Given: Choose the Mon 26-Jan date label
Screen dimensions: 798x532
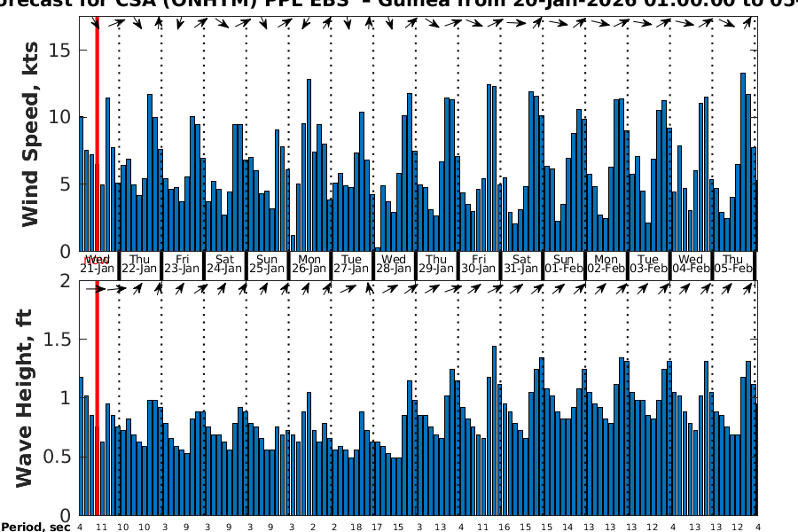Looking at the screenshot, I should pyautogui.click(x=309, y=263).
